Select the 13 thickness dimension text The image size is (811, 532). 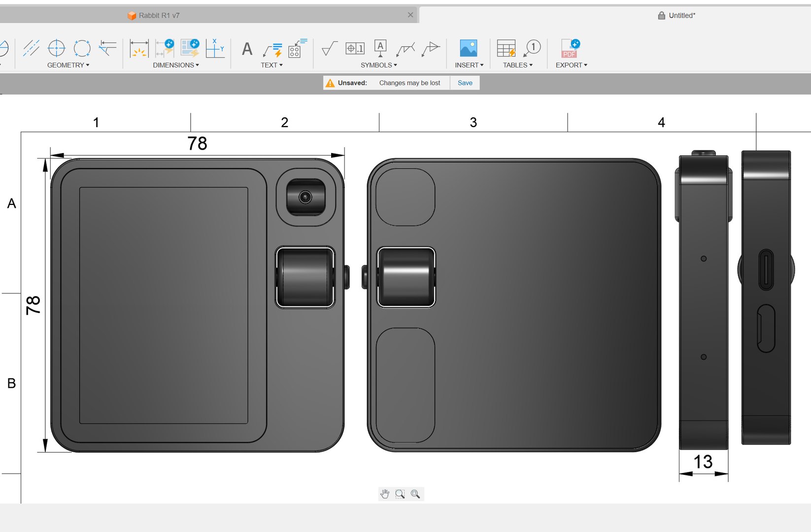click(x=703, y=462)
